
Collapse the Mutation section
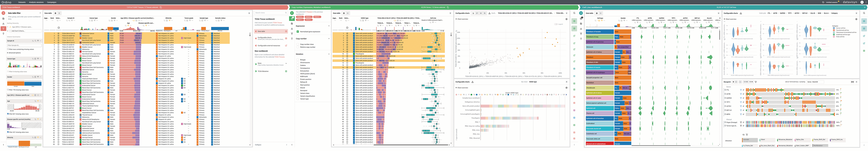[329, 54]
